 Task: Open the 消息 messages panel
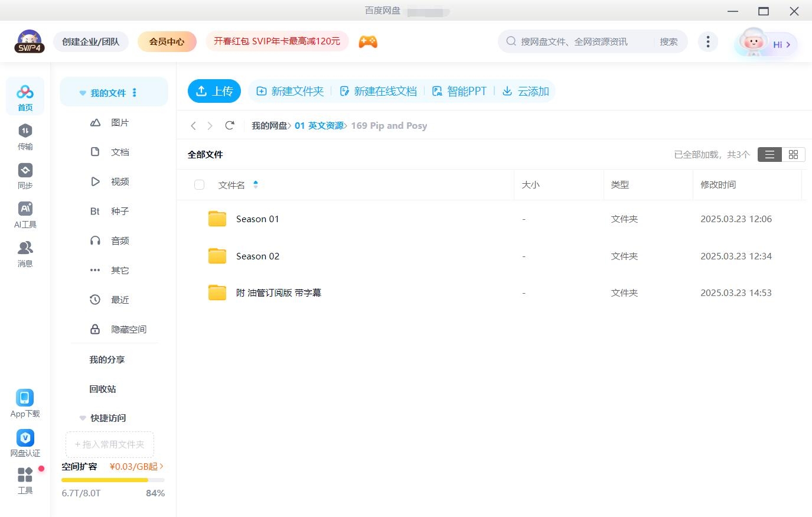pyautogui.click(x=25, y=255)
